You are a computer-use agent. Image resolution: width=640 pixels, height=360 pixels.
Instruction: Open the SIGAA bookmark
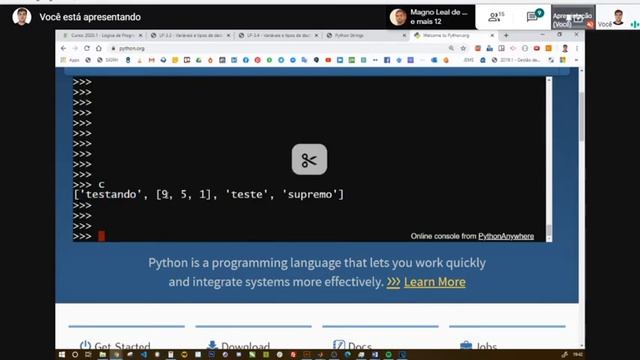pos(107,60)
